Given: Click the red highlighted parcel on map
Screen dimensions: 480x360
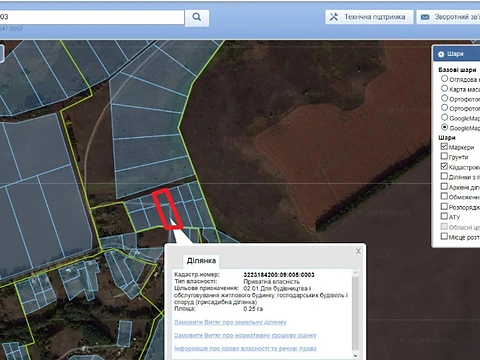Looking at the screenshot, I should 168,209.
